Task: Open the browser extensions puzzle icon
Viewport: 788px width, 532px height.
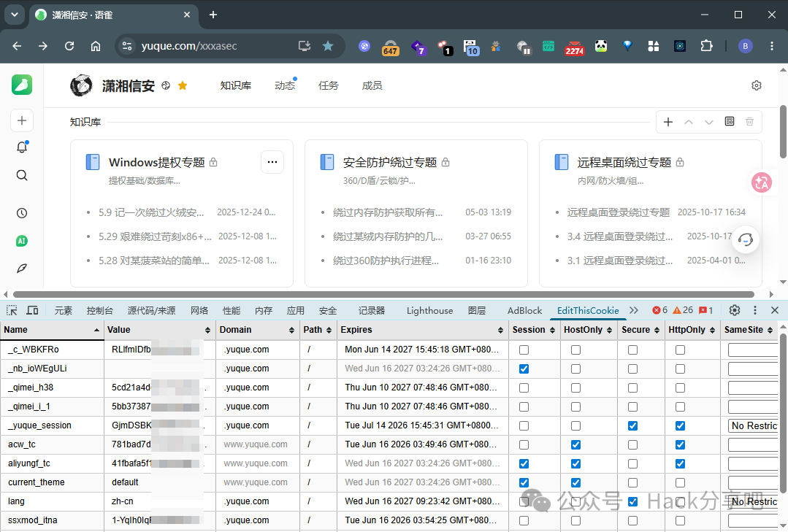Action: 706,46
